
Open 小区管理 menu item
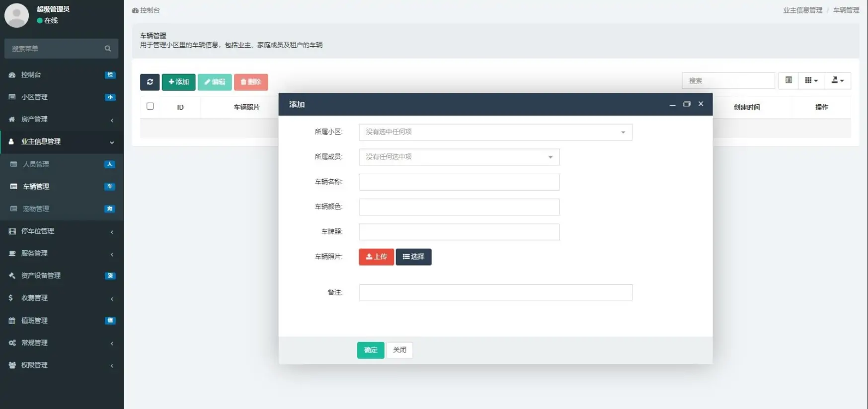point(62,97)
